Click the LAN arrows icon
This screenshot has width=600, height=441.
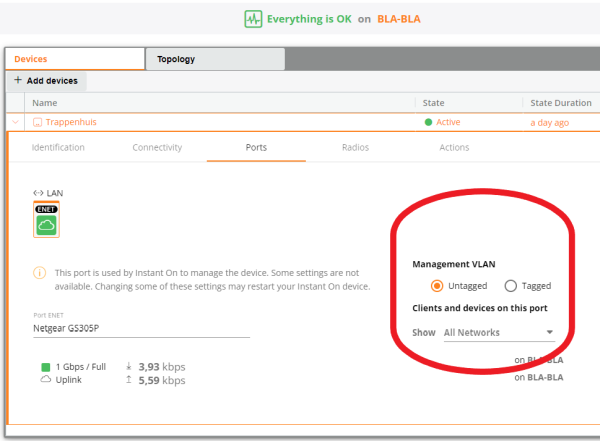[x=38, y=193]
